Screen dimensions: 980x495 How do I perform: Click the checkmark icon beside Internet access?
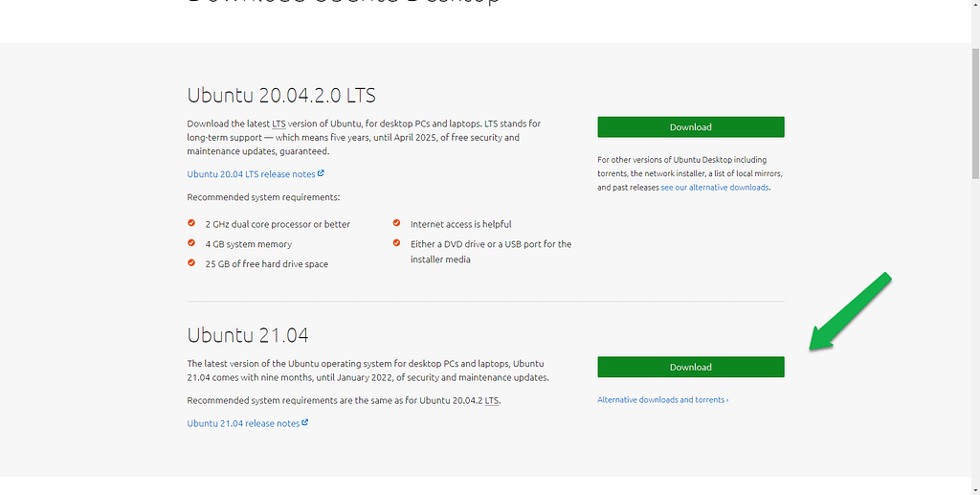pyautogui.click(x=396, y=223)
